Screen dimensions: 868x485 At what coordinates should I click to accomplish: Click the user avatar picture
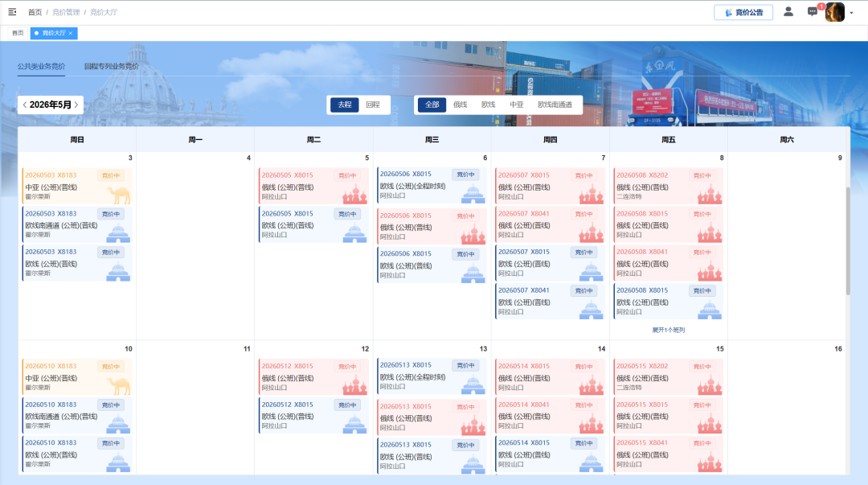[x=835, y=12]
